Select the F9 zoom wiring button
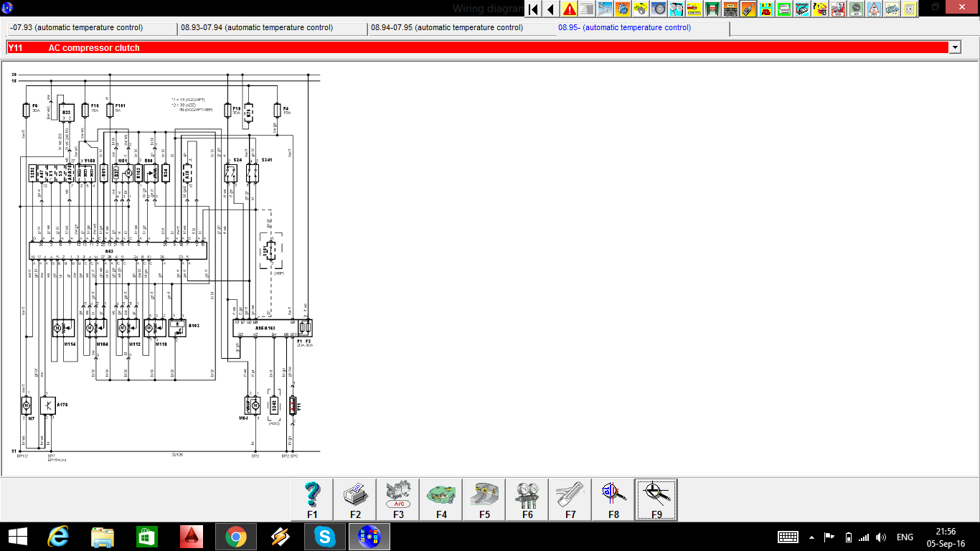 point(656,499)
